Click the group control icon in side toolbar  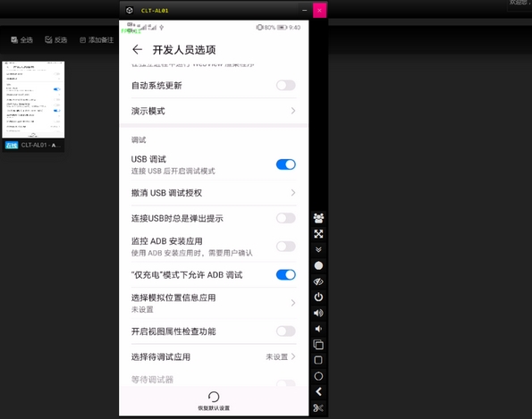tap(318, 218)
